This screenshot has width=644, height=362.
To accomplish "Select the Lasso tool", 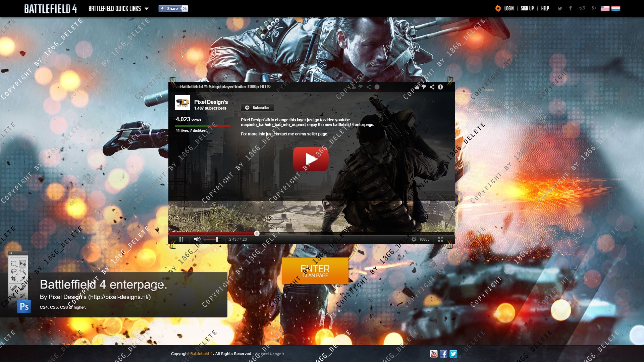I will pyautogui.click(x=14, y=271).
